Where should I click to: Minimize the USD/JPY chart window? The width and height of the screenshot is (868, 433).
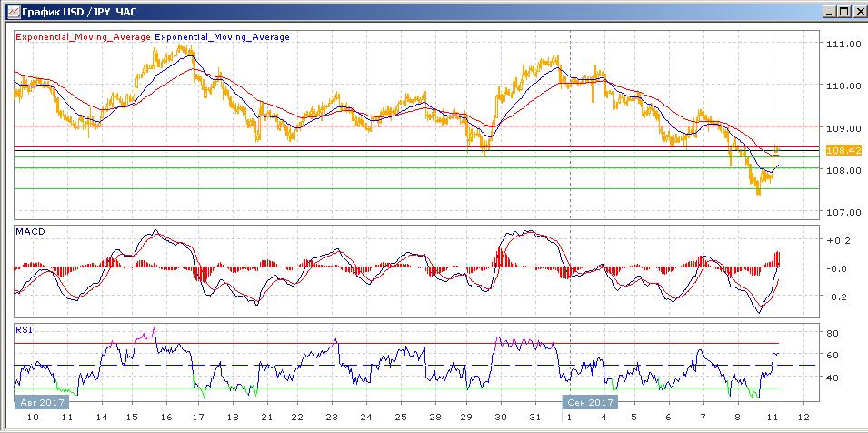click(x=830, y=11)
